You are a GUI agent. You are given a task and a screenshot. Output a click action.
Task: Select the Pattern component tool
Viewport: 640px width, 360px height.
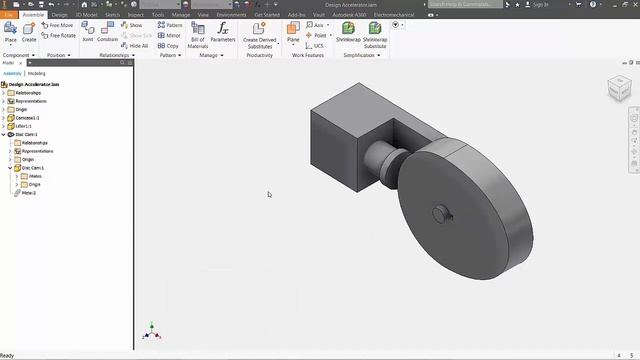pos(170,25)
